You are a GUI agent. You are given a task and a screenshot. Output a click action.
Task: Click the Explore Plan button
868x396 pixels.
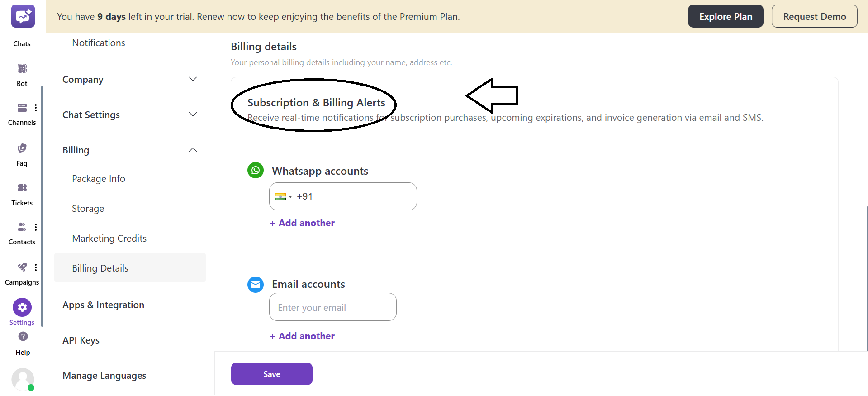pos(725,16)
